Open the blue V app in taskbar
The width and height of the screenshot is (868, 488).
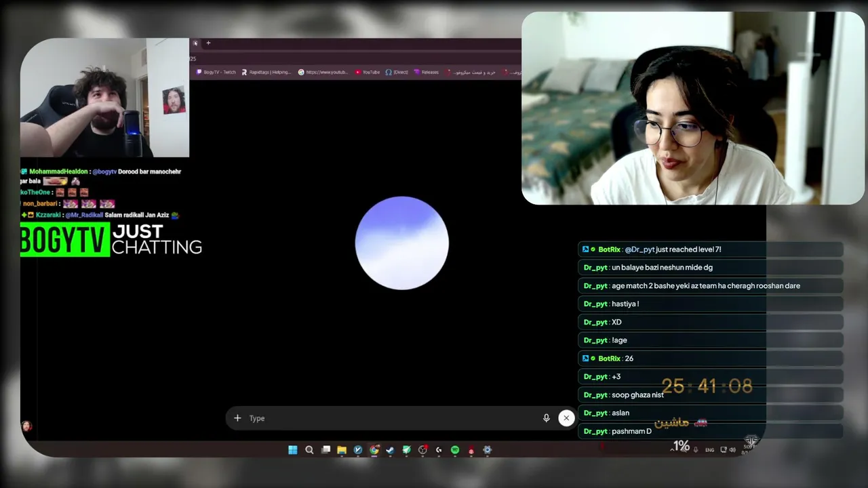tap(358, 450)
